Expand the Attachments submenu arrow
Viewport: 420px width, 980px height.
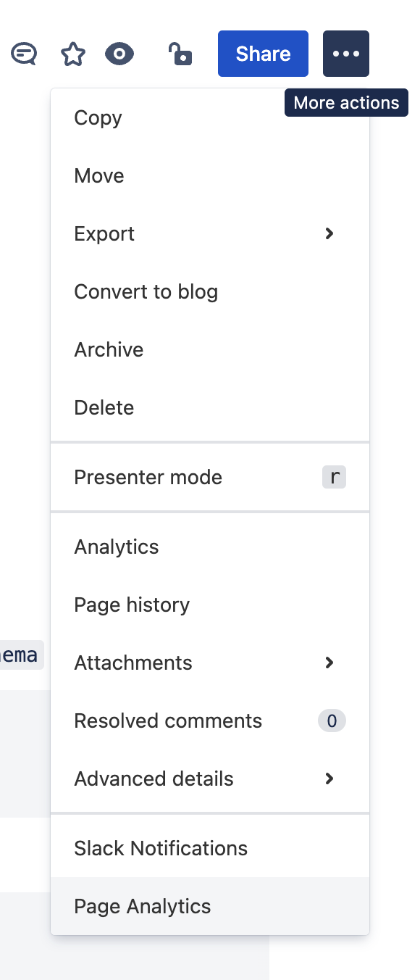(x=329, y=663)
